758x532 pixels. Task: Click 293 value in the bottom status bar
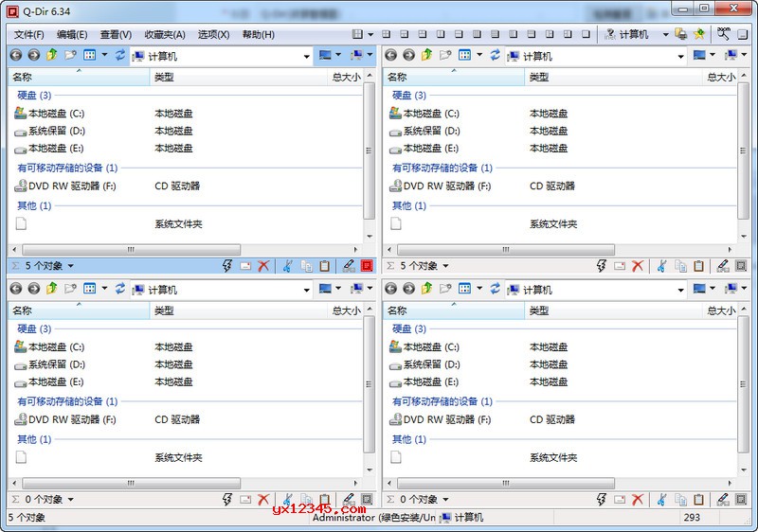(692, 517)
